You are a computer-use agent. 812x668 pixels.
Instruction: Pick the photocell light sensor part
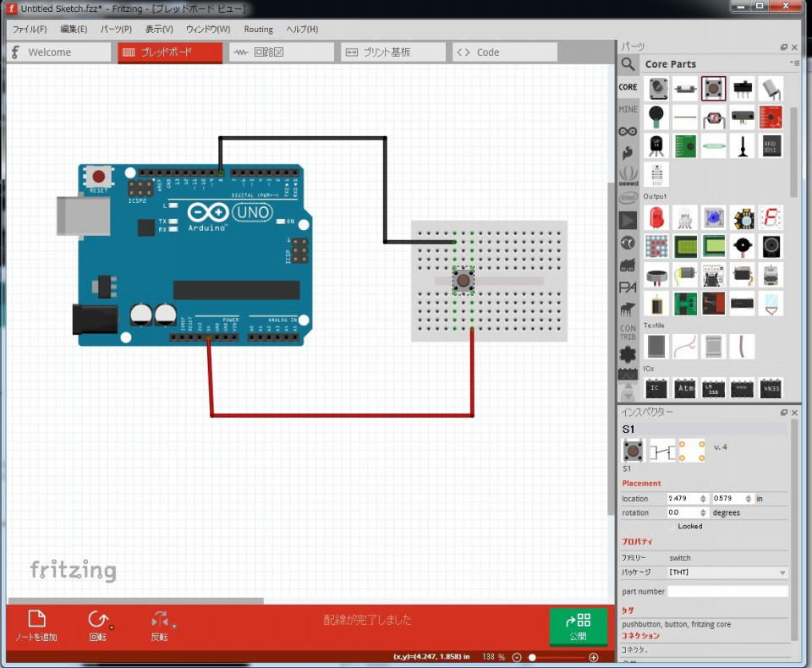pyautogui.click(x=714, y=118)
